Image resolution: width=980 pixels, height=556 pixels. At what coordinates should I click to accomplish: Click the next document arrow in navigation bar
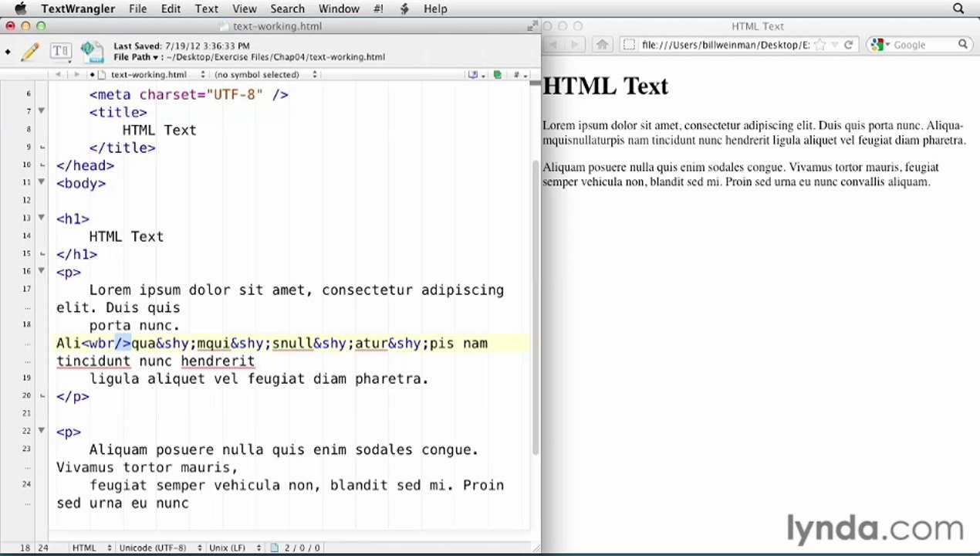point(76,75)
